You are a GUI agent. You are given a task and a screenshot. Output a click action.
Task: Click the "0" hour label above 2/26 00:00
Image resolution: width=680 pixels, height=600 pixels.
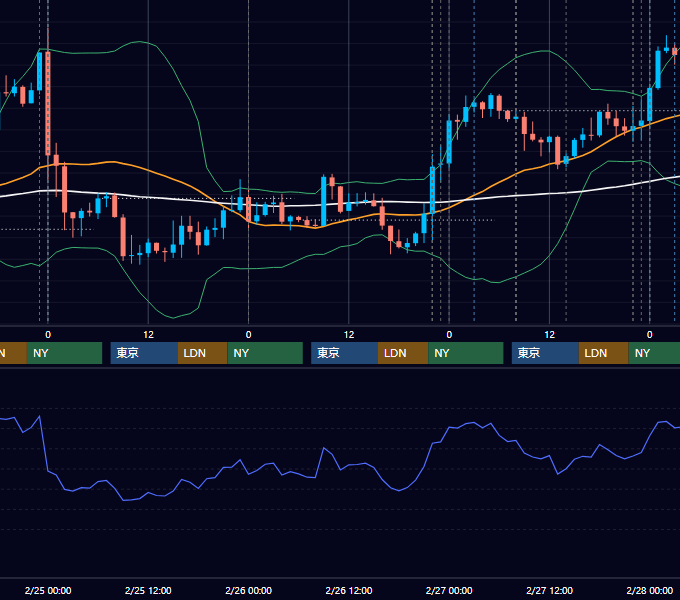pos(248,335)
